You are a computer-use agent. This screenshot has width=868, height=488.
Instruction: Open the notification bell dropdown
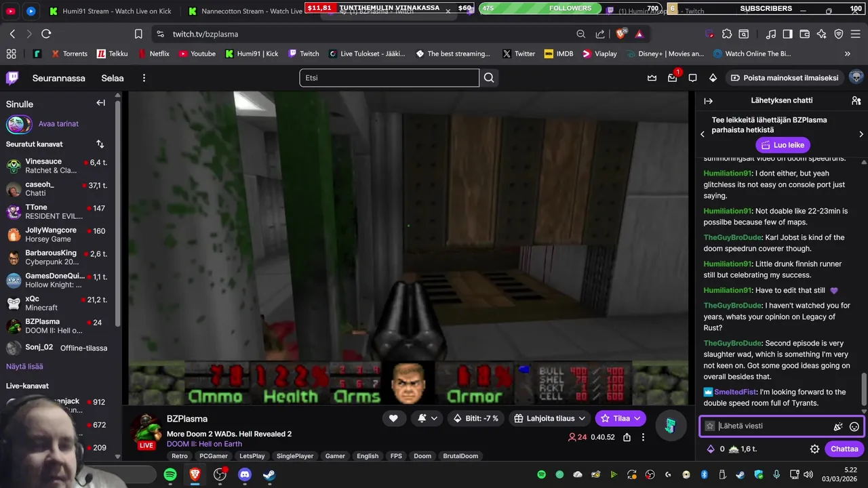pos(427,418)
